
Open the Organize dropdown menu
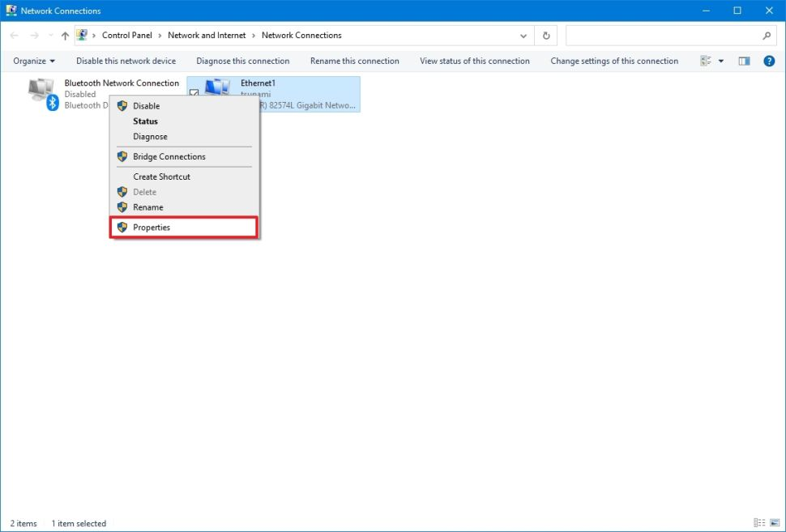pyautogui.click(x=32, y=61)
